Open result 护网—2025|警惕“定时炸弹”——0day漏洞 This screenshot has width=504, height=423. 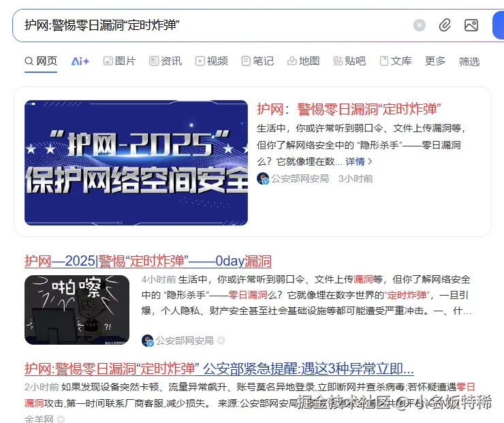[x=148, y=262]
